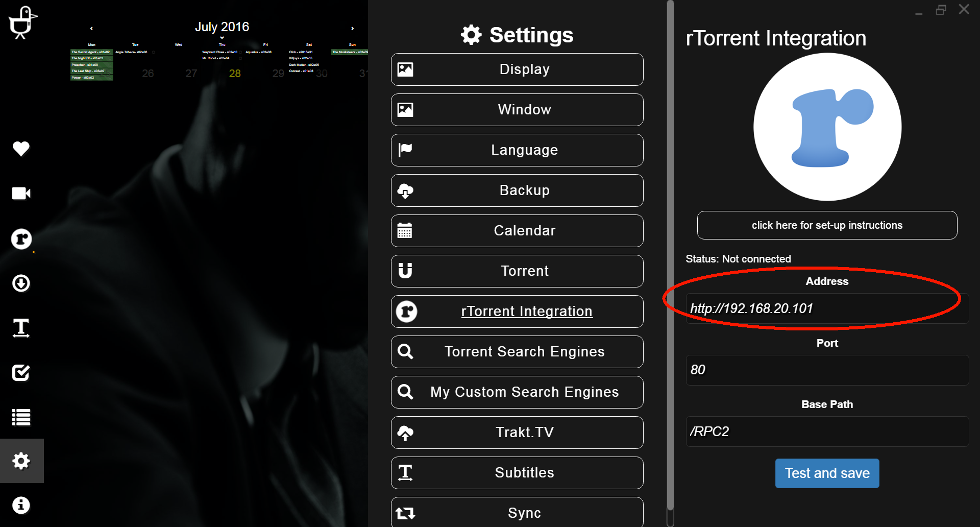Click the info circle sidebar icon

pos(21,505)
